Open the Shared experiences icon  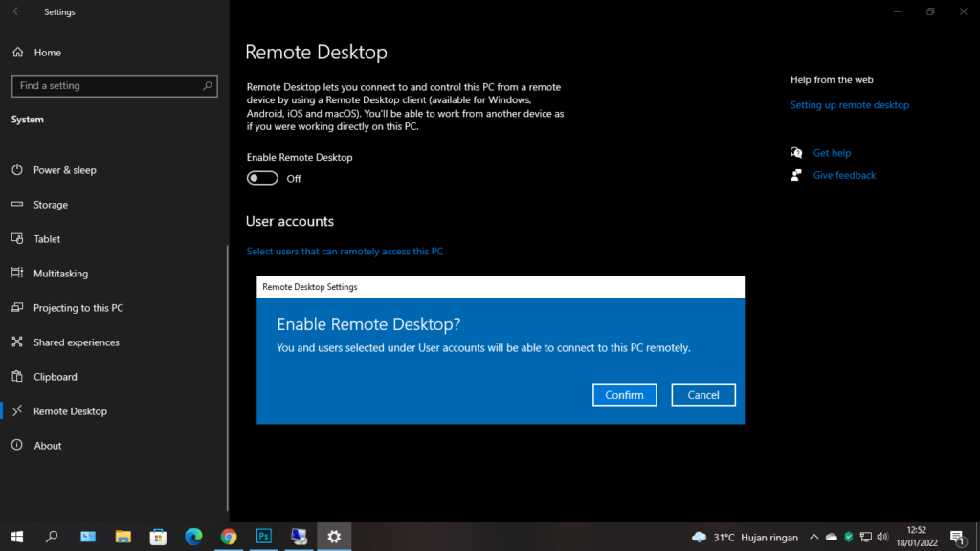click(16, 342)
